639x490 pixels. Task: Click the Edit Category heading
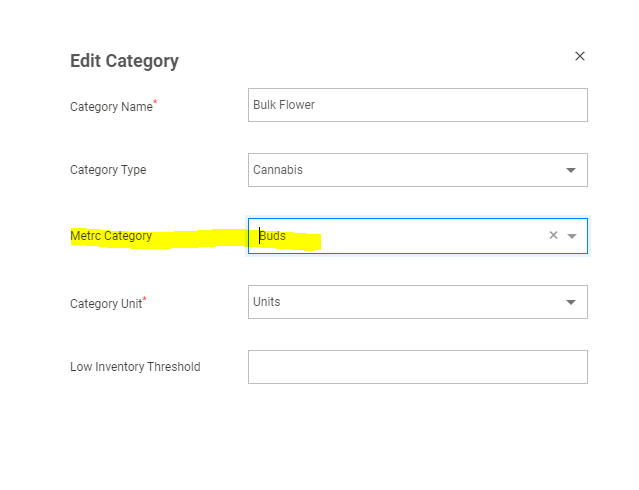pos(124,61)
